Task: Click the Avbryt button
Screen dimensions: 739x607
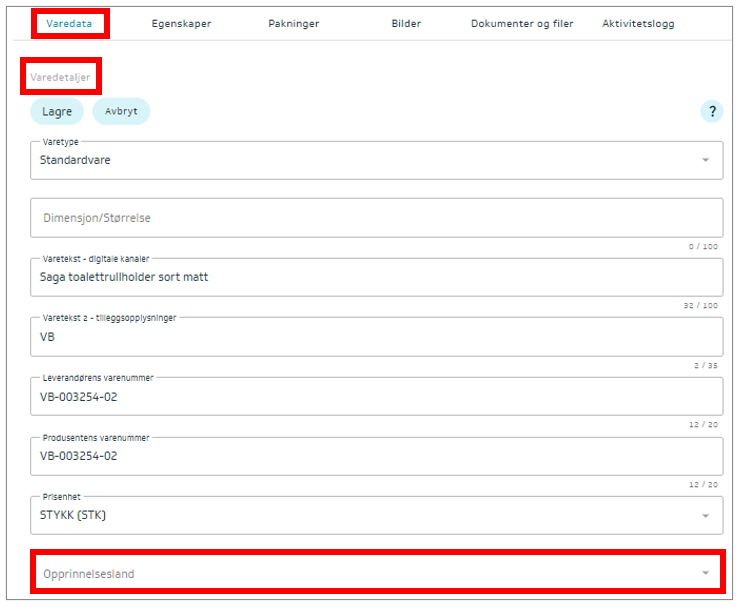Action: coord(121,111)
